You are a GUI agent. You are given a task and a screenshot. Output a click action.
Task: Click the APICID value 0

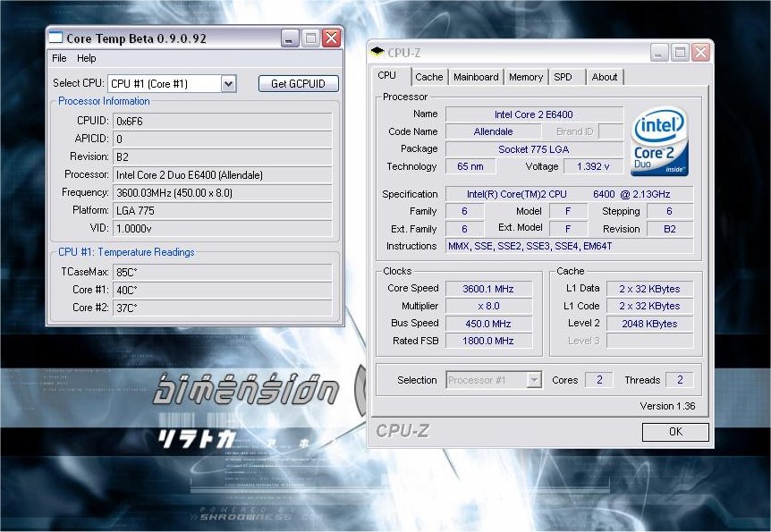pos(222,139)
